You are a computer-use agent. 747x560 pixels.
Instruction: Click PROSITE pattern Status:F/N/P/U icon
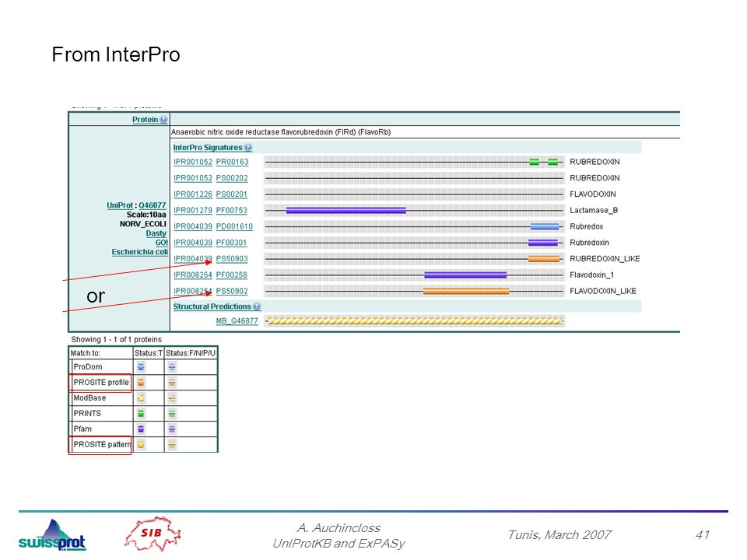coord(172,445)
